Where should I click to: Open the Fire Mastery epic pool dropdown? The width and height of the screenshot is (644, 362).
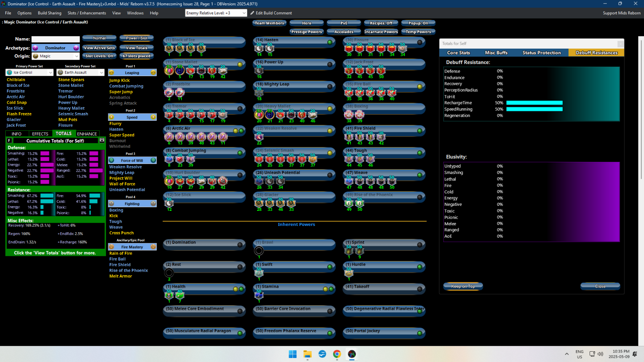(x=132, y=247)
